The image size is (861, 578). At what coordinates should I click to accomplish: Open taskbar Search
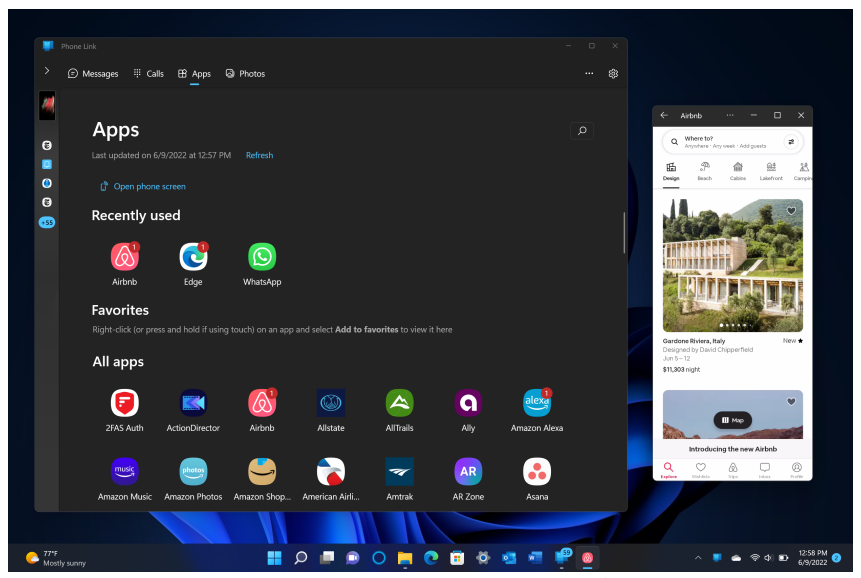coord(300,558)
